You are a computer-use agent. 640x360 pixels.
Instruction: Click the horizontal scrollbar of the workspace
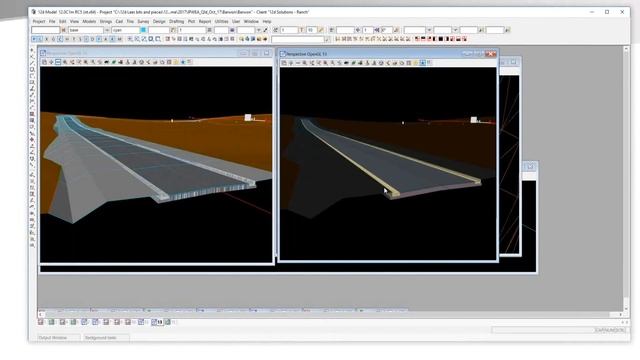pos(330,314)
